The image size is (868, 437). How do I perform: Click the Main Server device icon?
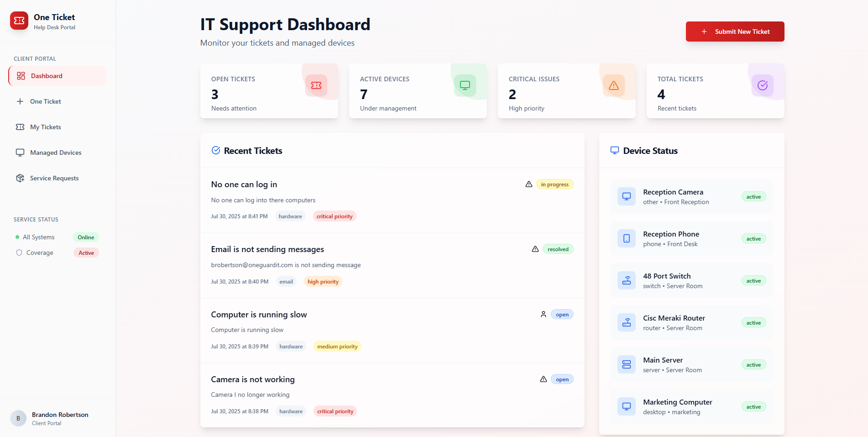pyautogui.click(x=627, y=364)
